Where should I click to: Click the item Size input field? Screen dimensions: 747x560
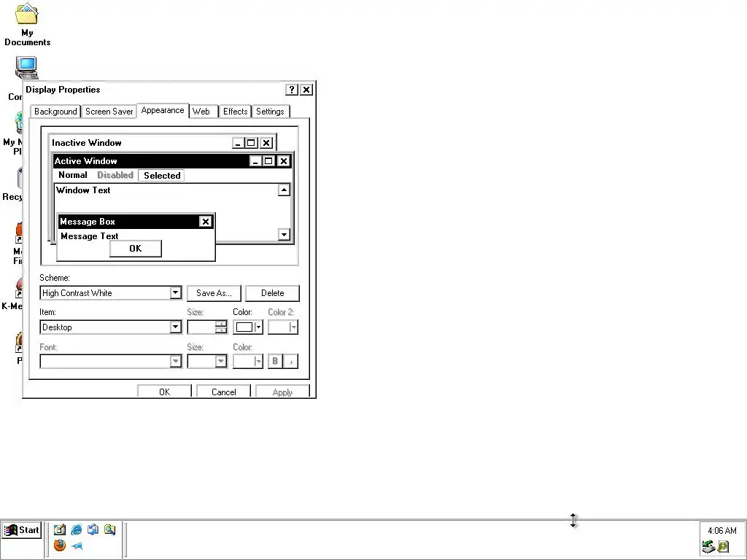(x=201, y=327)
